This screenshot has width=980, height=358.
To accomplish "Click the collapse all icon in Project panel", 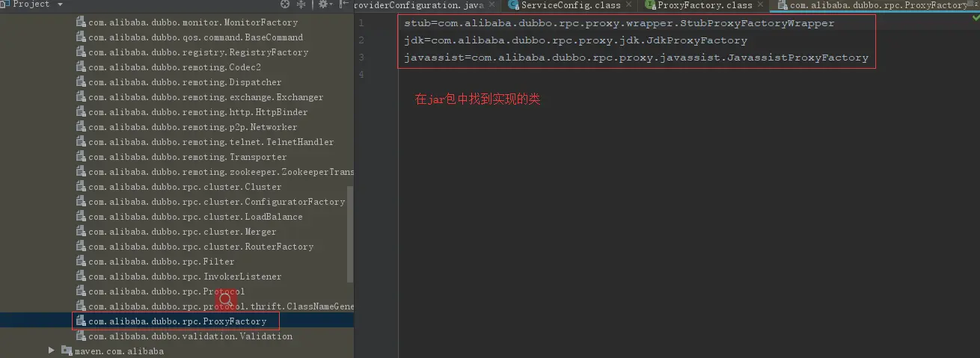I will click(301, 4).
